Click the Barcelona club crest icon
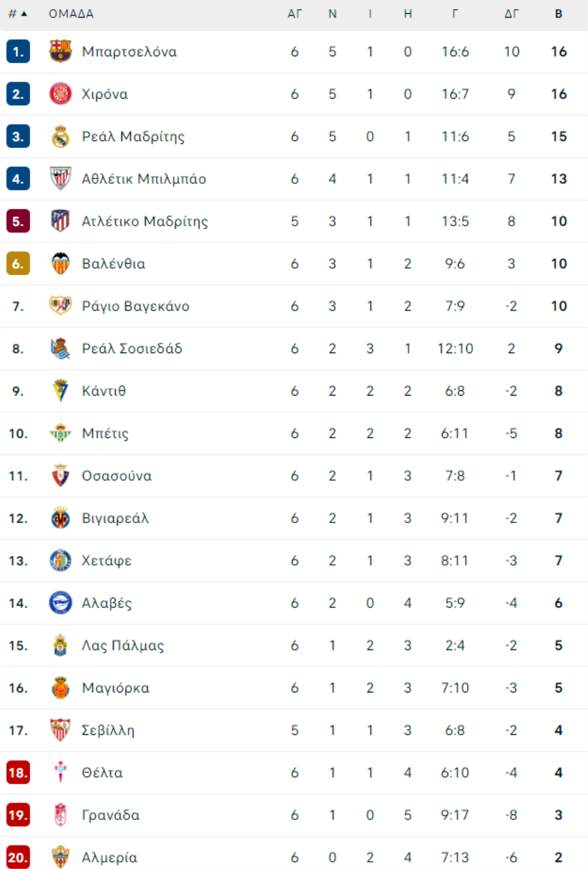This screenshot has height=869, width=588. coord(60,52)
